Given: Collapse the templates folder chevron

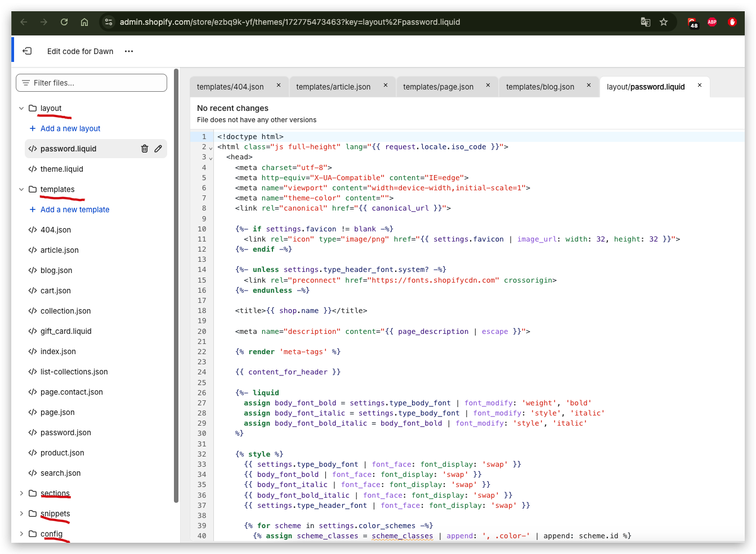Looking at the screenshot, I should pos(21,189).
